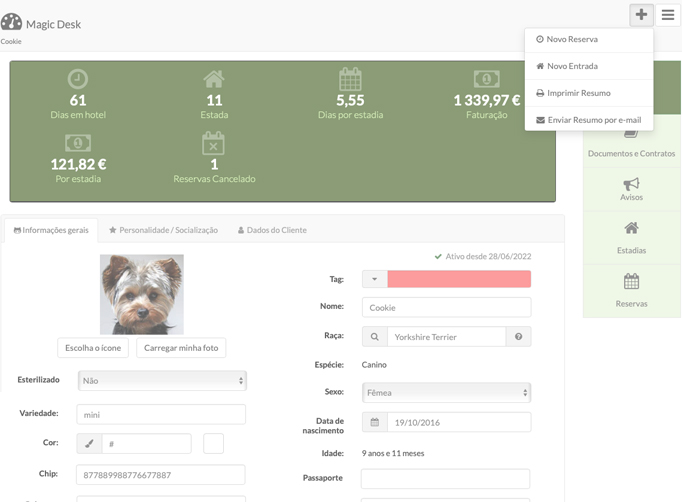Click the white Cor preview swatch

click(x=213, y=444)
